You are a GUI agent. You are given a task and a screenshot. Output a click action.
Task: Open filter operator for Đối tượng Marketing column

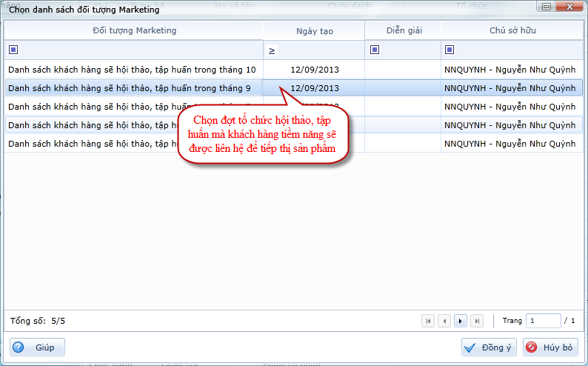[x=13, y=50]
